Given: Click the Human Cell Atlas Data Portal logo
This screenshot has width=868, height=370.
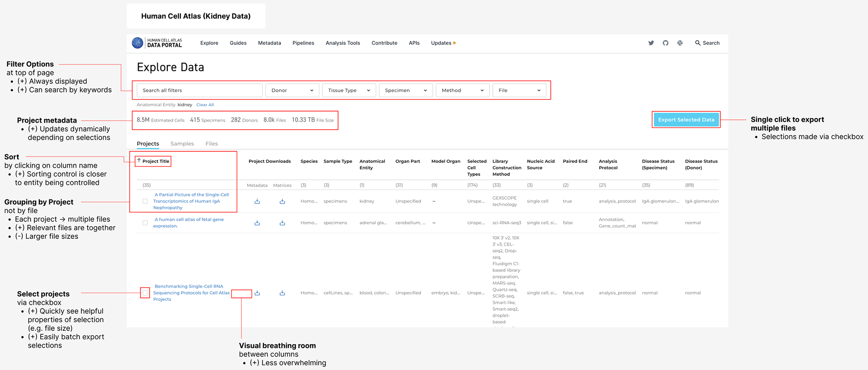Looking at the screenshot, I should coord(157,43).
